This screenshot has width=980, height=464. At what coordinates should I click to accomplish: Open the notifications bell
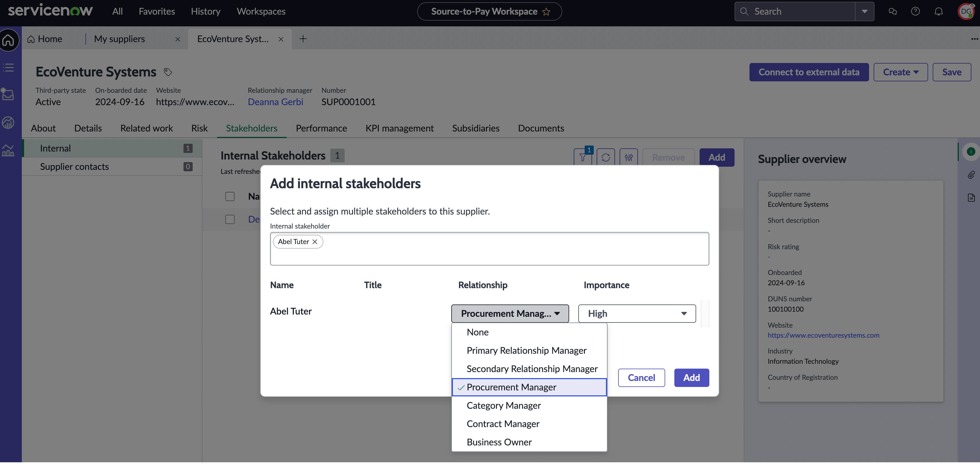(x=938, y=11)
